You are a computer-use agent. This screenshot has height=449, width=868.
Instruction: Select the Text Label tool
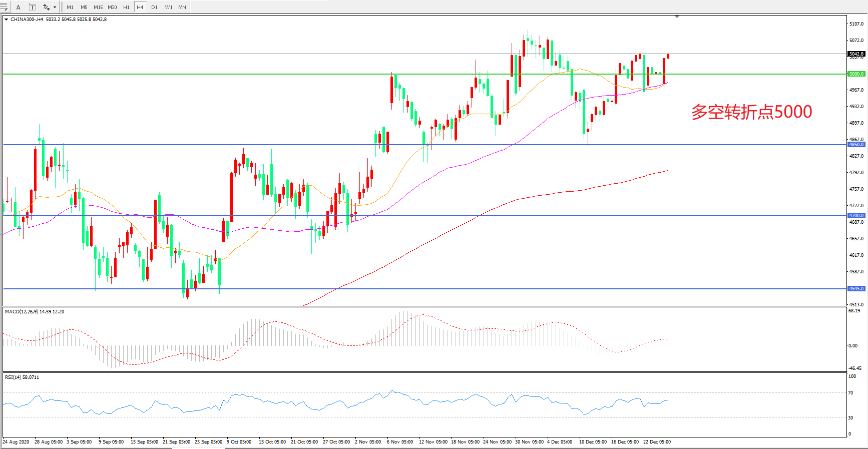(32, 7)
